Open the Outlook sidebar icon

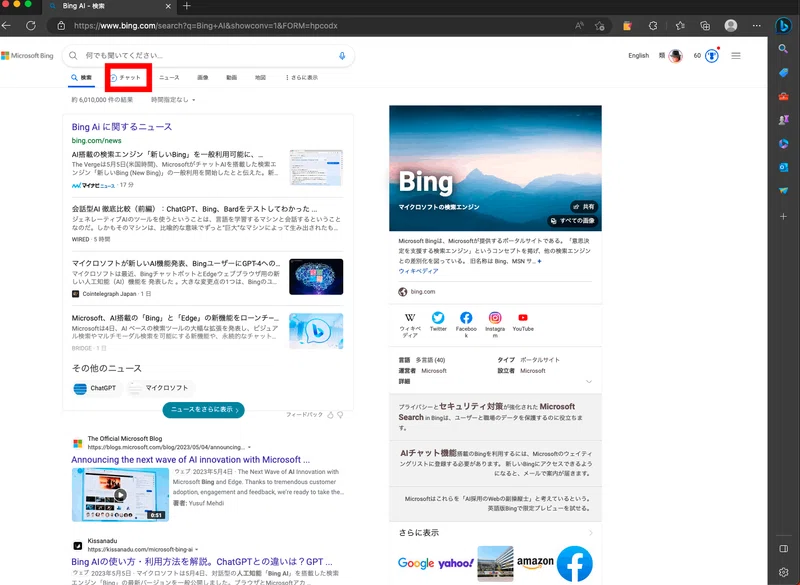pos(783,167)
